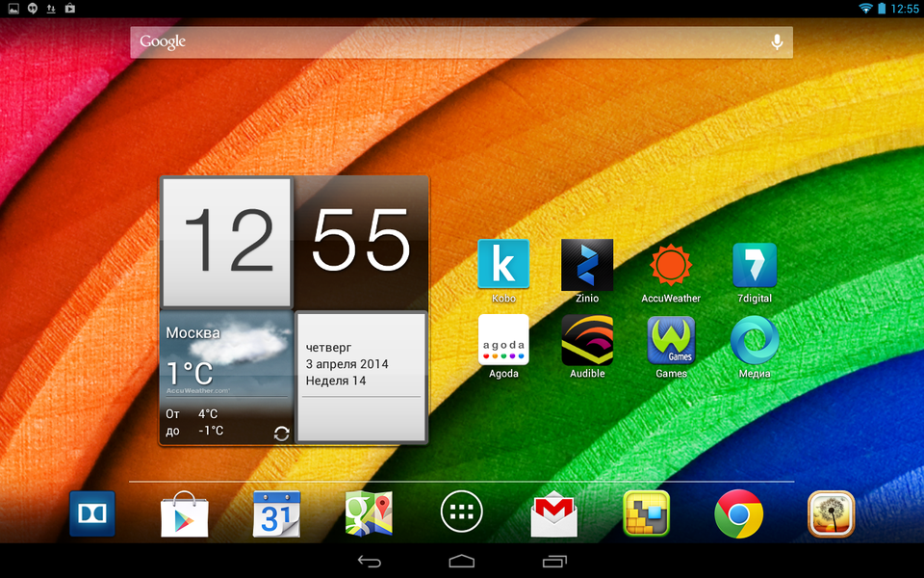Open the Медиа app
Screen dimensions: 924x578
[x=755, y=340]
